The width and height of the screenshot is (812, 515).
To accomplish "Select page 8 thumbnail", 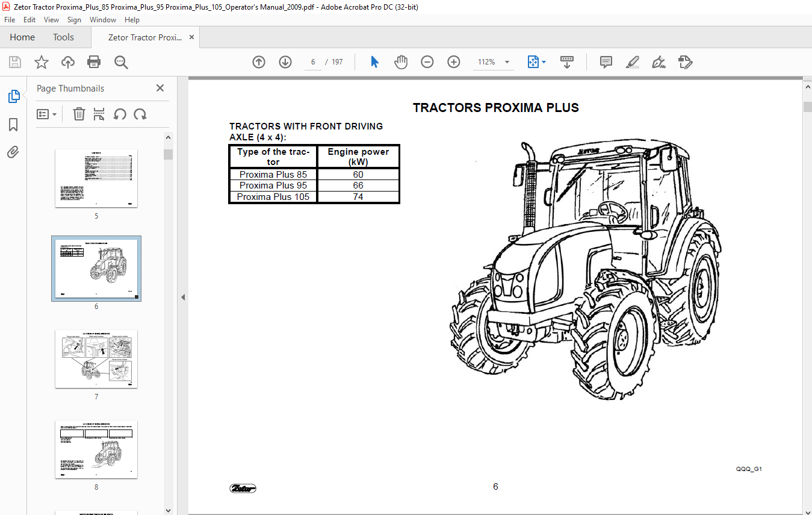I will pos(96,449).
